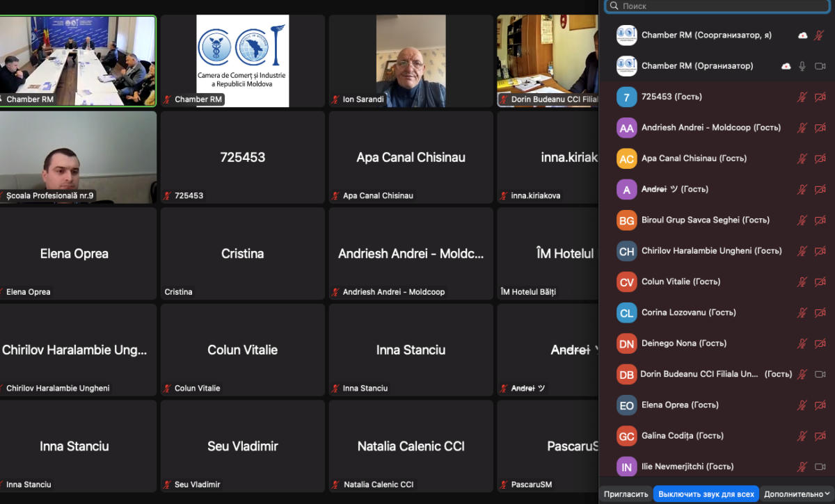Viewport: 835px width, 504px height.
Task: Click the muted mic icon for Deinego Nona
Action: pyautogui.click(x=802, y=343)
